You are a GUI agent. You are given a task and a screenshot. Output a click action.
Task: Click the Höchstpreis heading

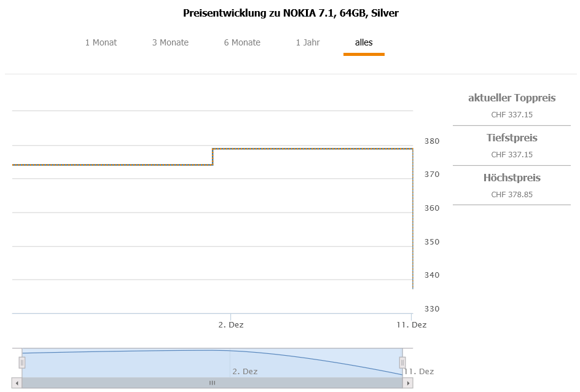pos(512,178)
